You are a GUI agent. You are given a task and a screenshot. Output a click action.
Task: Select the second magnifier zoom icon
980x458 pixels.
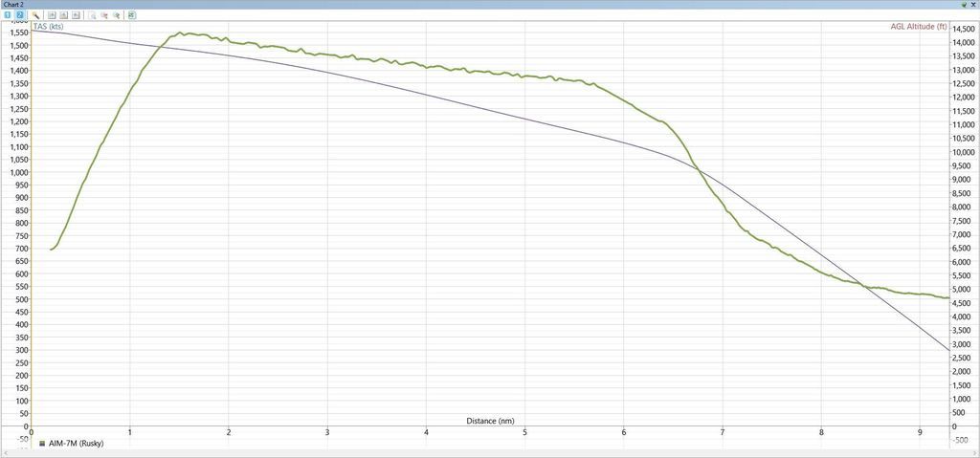[105, 15]
